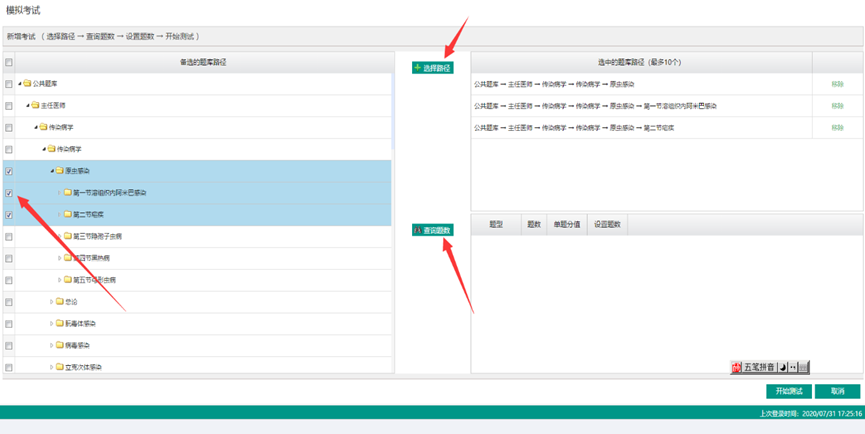Uncheck the 第二节 row checkbox
Image resolution: width=865 pixels, height=434 pixels.
(9, 215)
